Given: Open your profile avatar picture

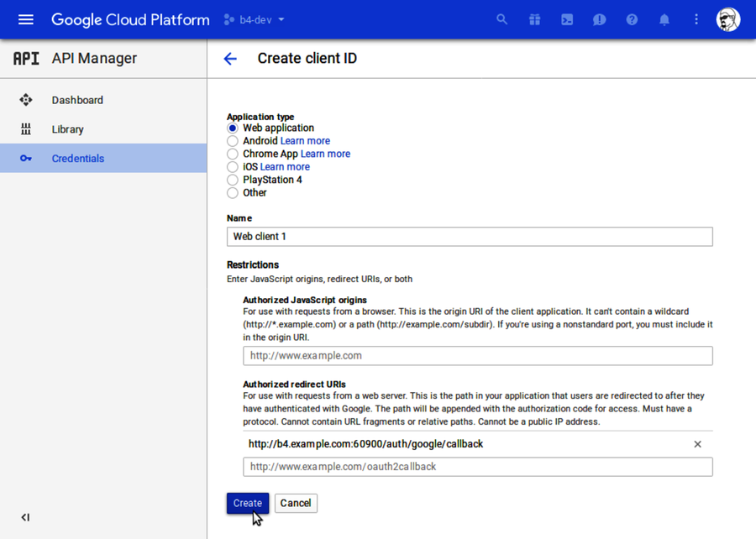Looking at the screenshot, I should [x=727, y=18].
